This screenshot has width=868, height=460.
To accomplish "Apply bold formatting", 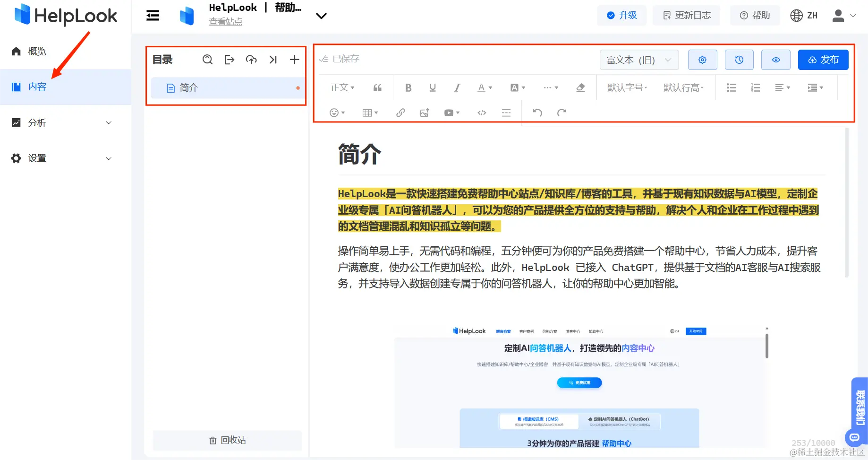I will [x=408, y=87].
